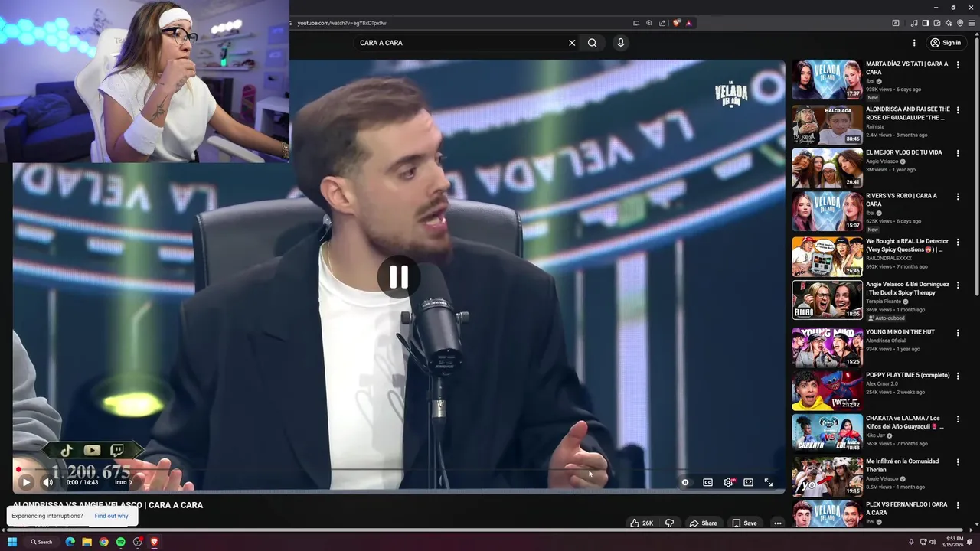Open Spotify from the taskbar

(x=120, y=542)
